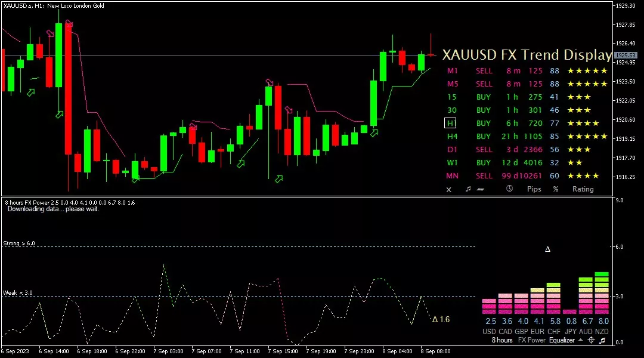Select the W1 timeframe row label
Image resolution: width=644 pixels, height=358 pixels.
452,163
